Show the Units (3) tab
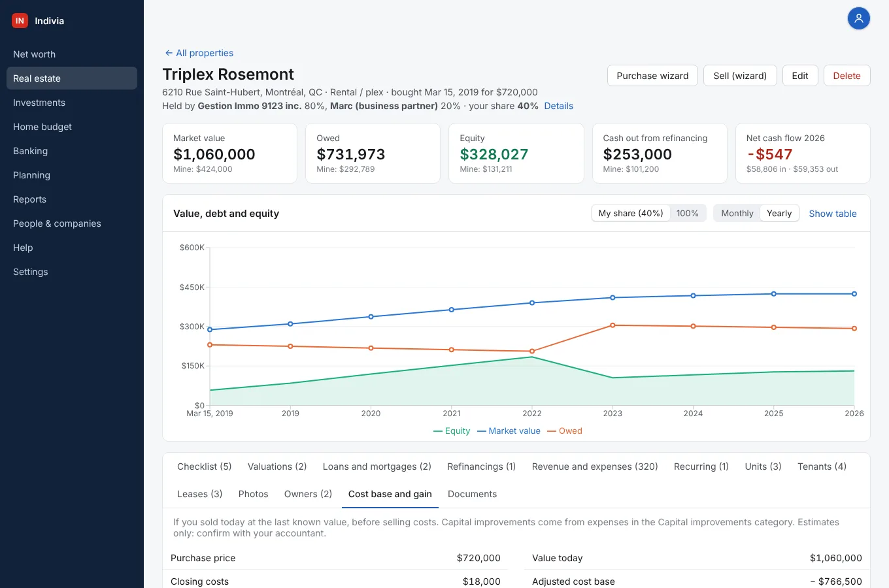889x588 pixels. click(x=763, y=466)
